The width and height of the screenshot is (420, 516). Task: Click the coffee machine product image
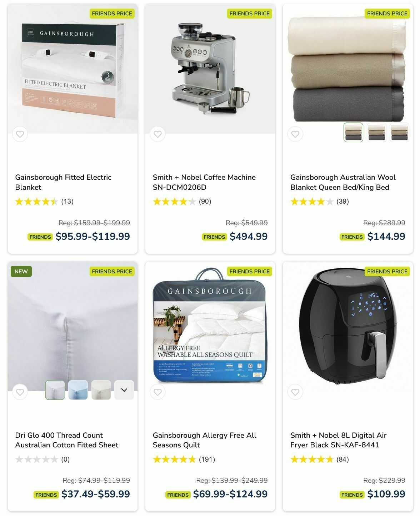[x=210, y=69]
